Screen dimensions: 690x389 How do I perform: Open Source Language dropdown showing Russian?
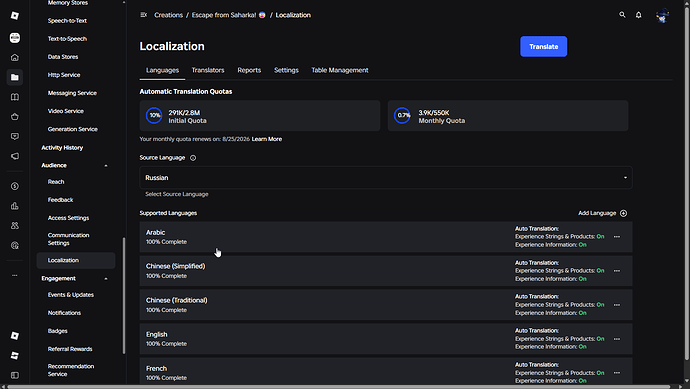point(386,178)
